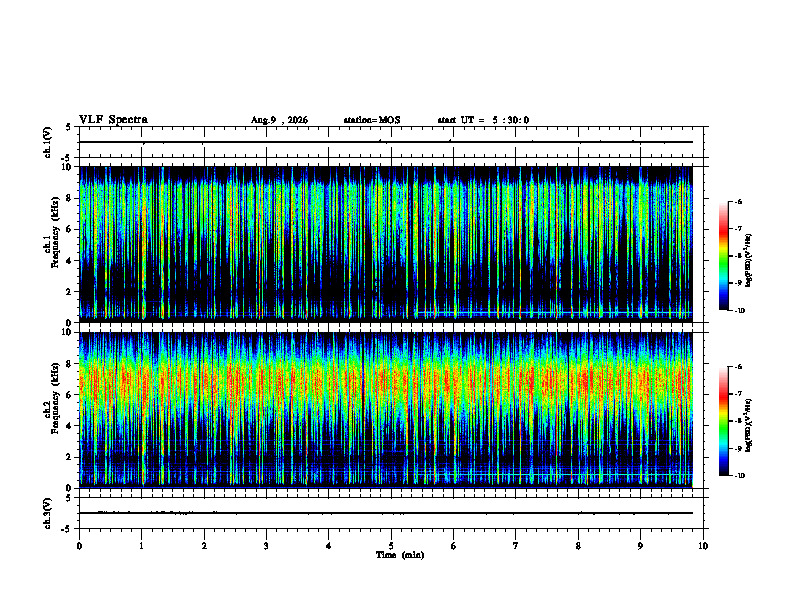Click the time axis tick label "8"
This screenshot has height=612, width=792.
[578, 546]
